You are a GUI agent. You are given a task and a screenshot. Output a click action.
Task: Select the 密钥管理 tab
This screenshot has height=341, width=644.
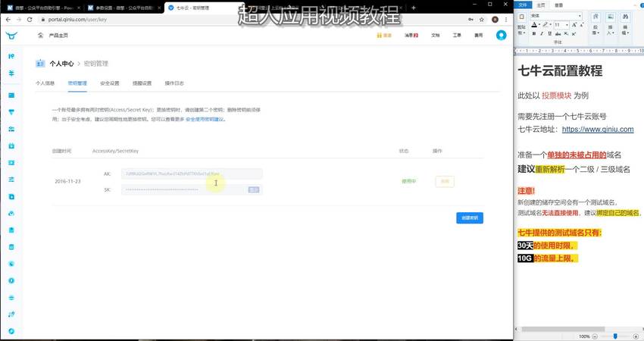click(77, 83)
